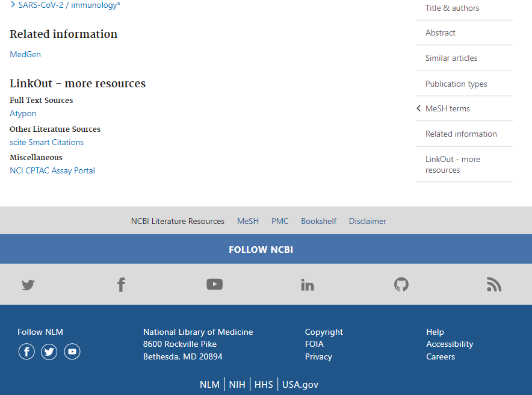Image resolution: width=532 pixels, height=395 pixels.
Task: Open NCBI RSS feed icon
Action: tap(494, 284)
